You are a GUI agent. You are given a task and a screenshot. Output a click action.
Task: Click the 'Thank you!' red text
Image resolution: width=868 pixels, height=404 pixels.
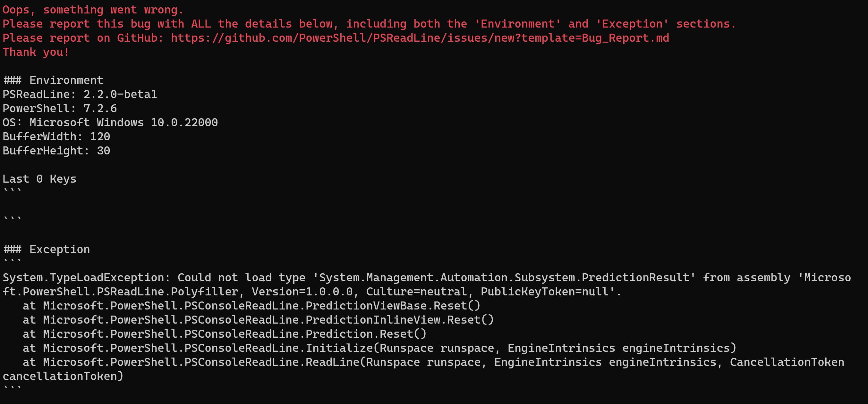[x=36, y=52]
